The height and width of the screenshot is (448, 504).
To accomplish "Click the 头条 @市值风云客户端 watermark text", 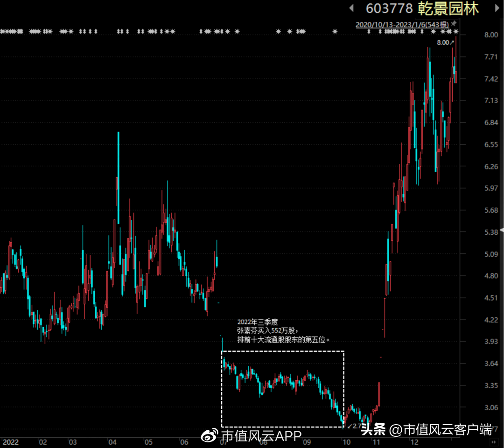I will pyautogui.click(x=426, y=430).
